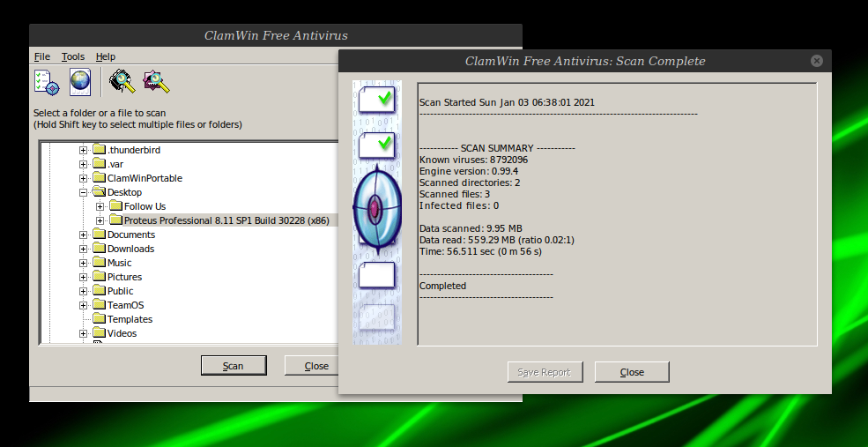
Task: Open the Preferences checklist toolbar icon
Action: click(47, 82)
